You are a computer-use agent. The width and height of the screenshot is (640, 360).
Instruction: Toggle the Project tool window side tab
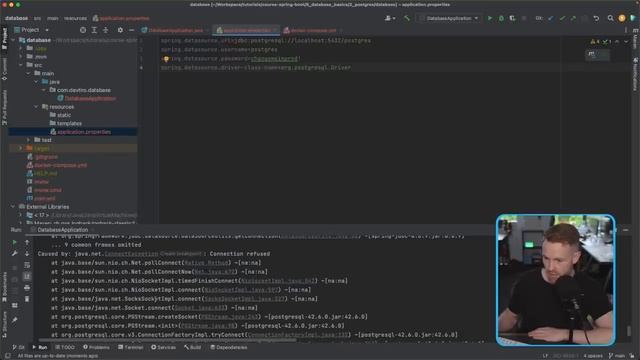[4, 38]
